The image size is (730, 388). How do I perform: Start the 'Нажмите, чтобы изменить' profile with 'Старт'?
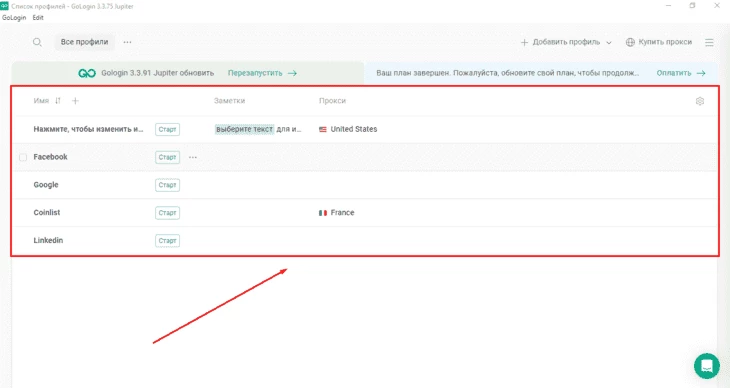tap(168, 129)
